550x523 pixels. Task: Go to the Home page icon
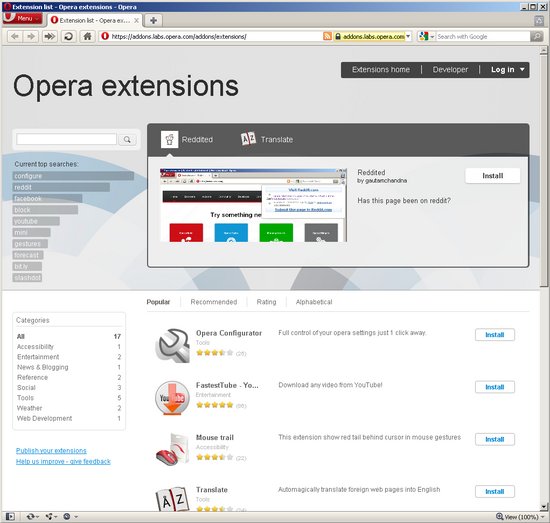[x=87, y=36]
